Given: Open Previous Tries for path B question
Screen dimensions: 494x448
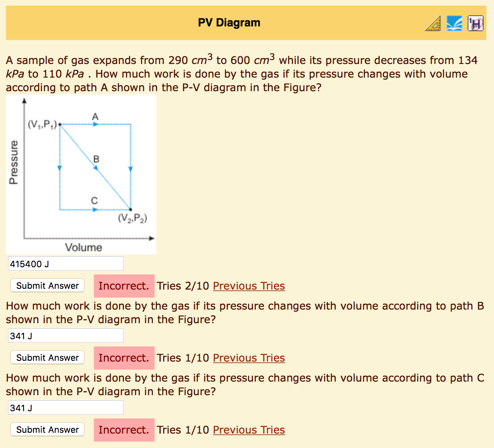Looking at the screenshot, I should (249, 358).
